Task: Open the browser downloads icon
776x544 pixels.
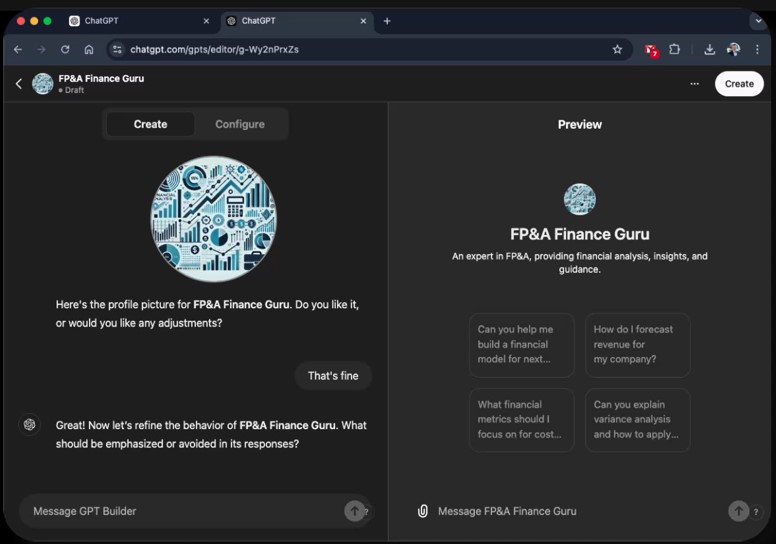Action: click(709, 49)
